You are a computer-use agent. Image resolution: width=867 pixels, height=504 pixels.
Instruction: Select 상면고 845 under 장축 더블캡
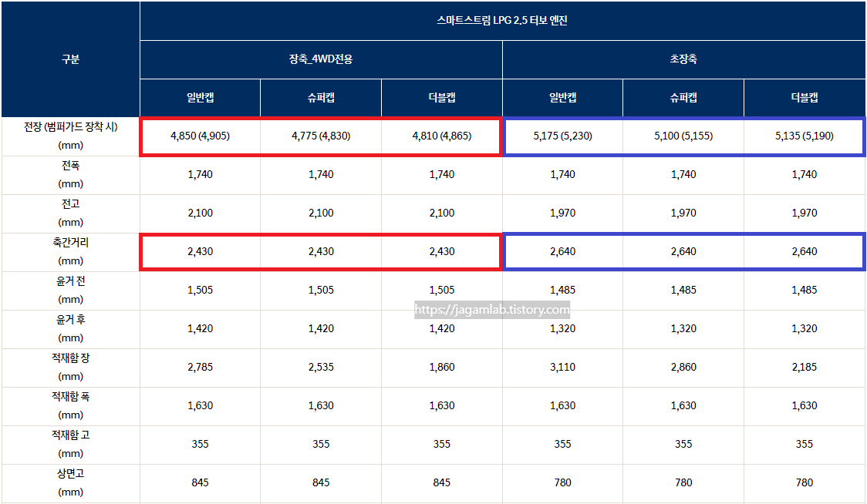[x=442, y=483]
